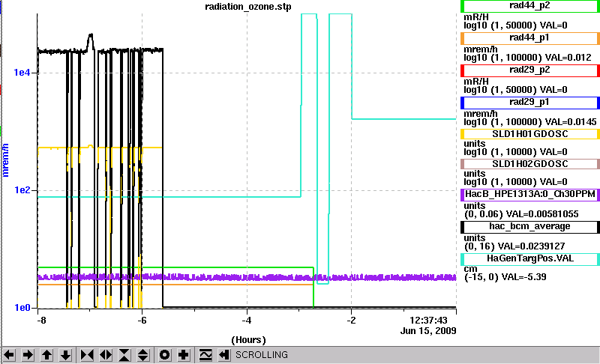Click the 1e0 y-axis tick label
The width and height of the screenshot is (600, 364).
tap(22, 308)
